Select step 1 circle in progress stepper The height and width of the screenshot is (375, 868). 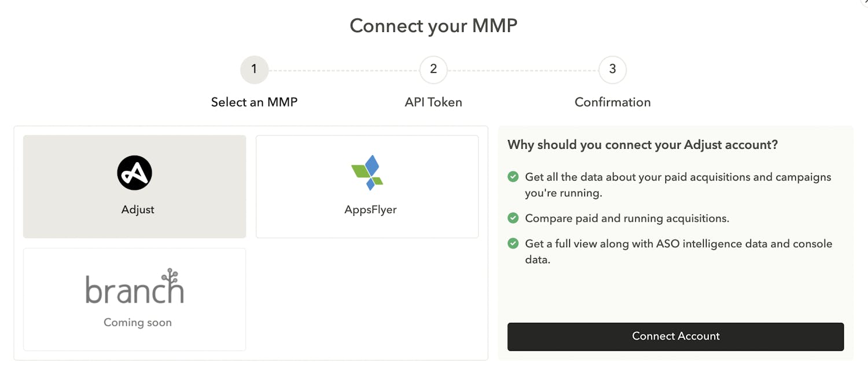[x=254, y=69]
